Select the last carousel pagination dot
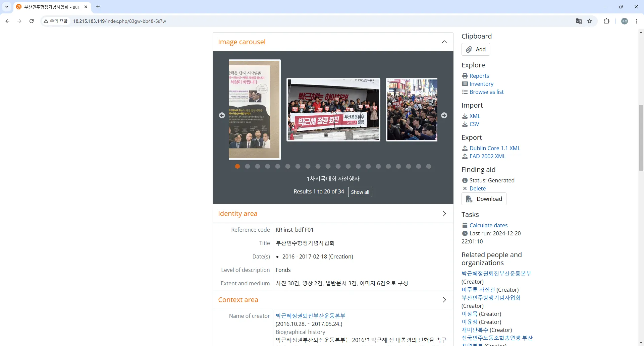 pos(429,166)
